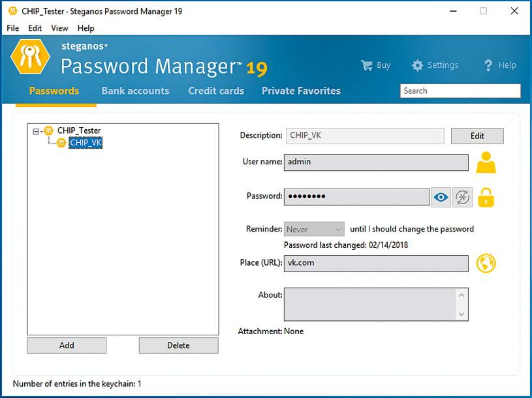532x398 pixels.
Task: Show the password using the eye icon
Action: click(x=441, y=197)
